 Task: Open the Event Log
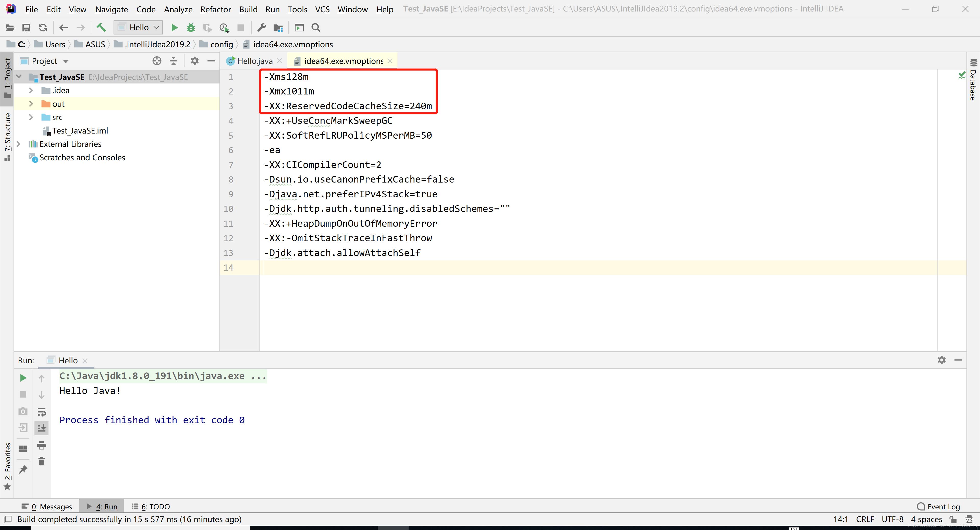(939, 507)
